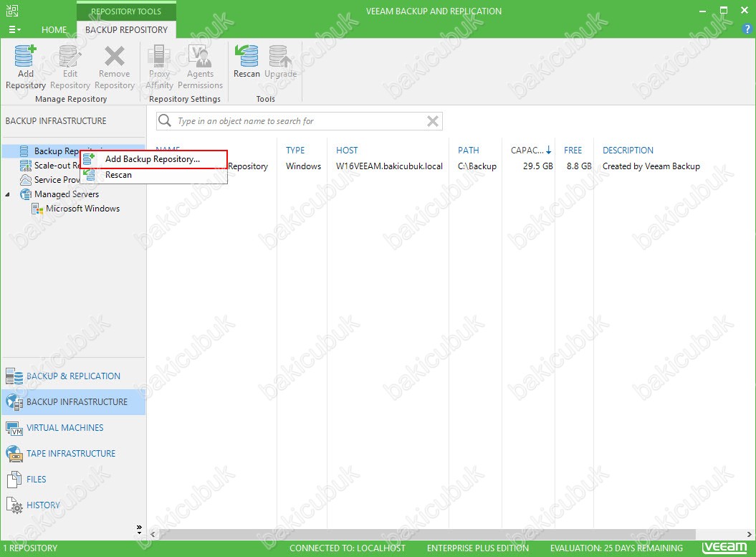Open HISTORY view
756x557 pixels.
click(x=73, y=505)
